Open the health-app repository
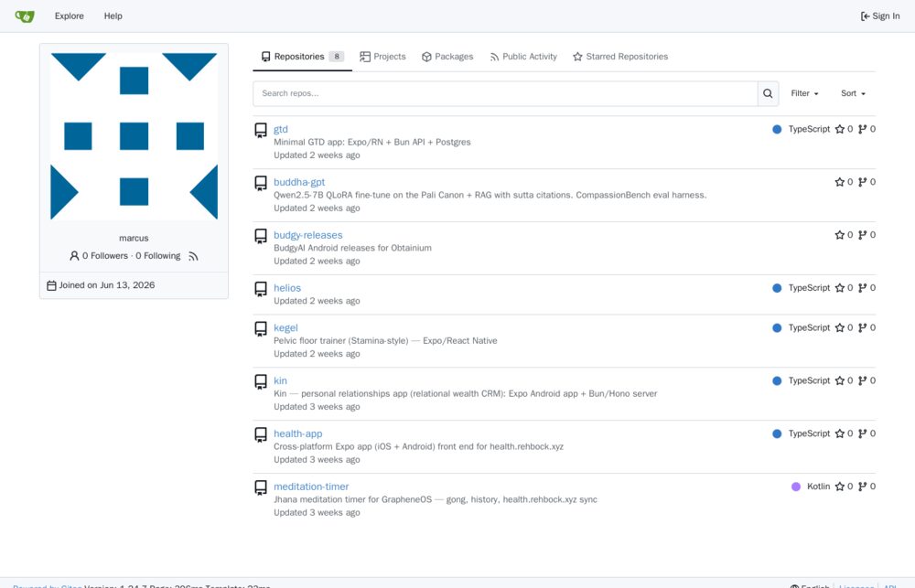 [x=297, y=434]
